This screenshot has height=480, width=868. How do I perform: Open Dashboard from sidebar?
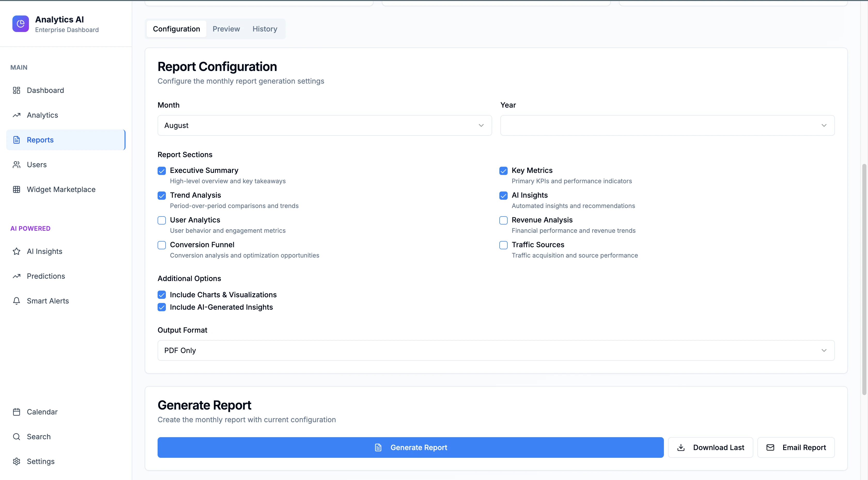[66, 90]
